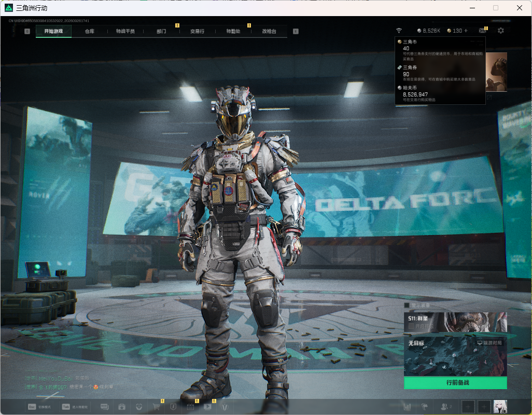The width and height of the screenshot is (532, 415).
Task: Click the video play screen icon
Action: [x=207, y=407]
